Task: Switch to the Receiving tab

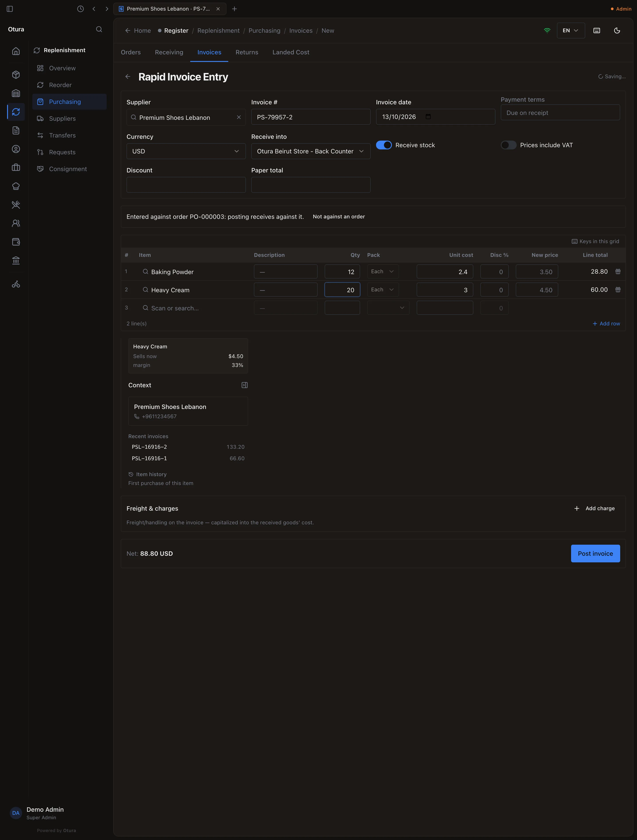Action: [169, 52]
